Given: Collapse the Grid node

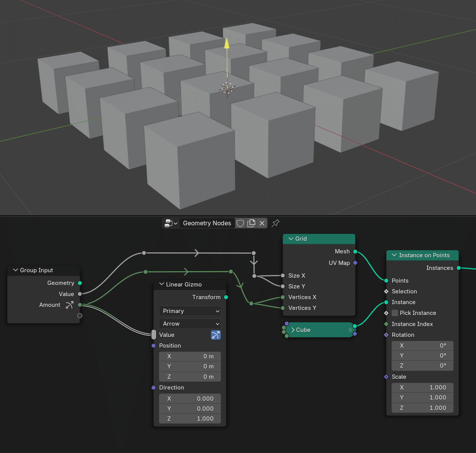Looking at the screenshot, I should pos(291,239).
